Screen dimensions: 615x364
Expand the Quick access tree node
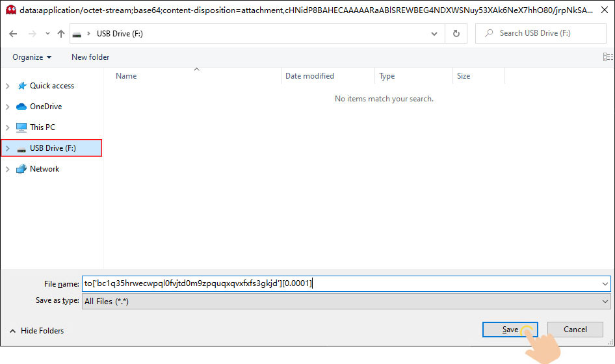pyautogui.click(x=8, y=86)
